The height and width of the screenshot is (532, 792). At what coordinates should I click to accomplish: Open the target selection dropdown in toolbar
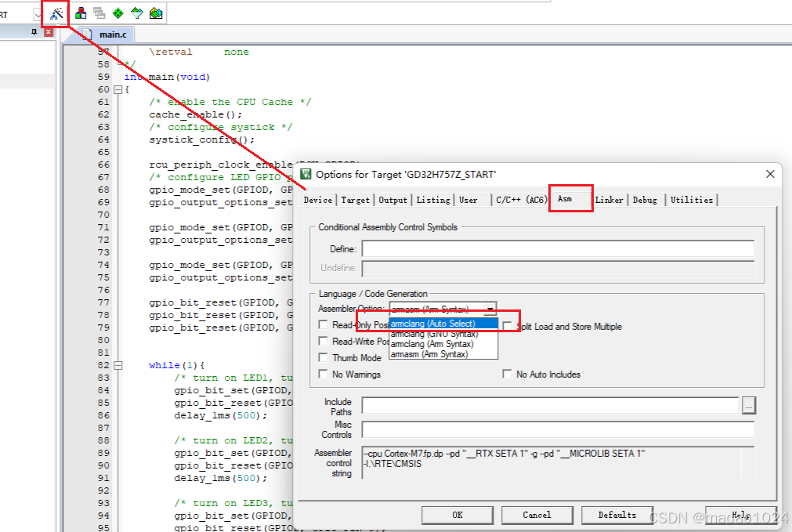(38, 15)
